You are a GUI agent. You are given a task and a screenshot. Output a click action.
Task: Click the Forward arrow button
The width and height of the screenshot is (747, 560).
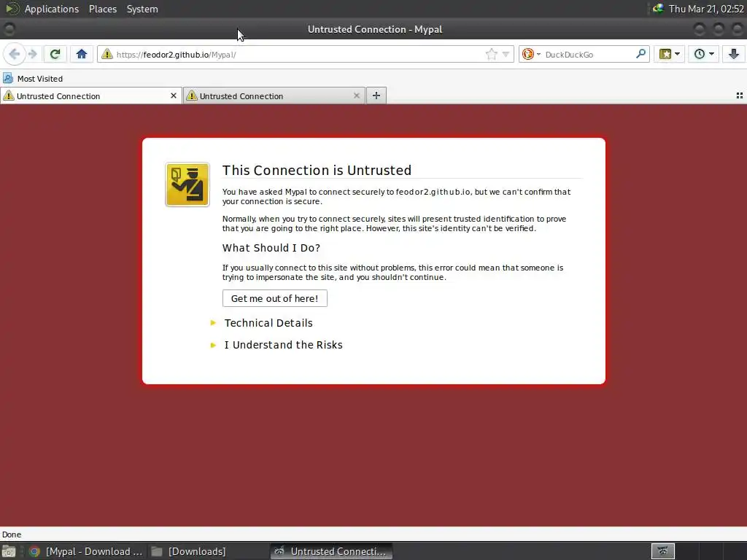[x=32, y=54]
